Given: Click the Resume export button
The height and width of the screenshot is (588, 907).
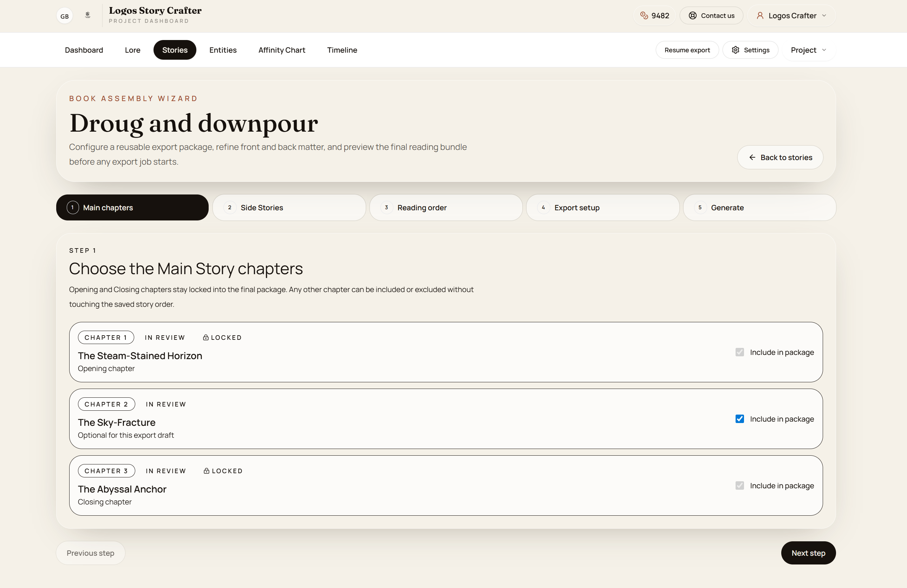Looking at the screenshot, I should click(x=687, y=50).
